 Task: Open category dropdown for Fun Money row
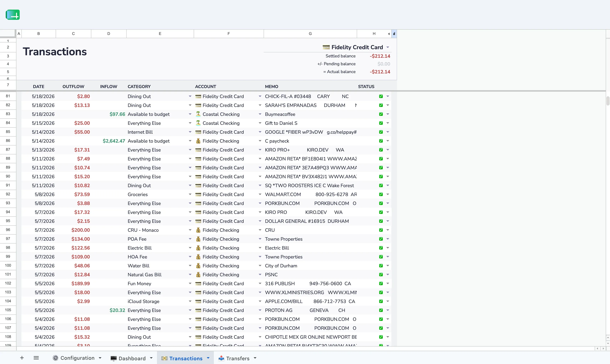[190, 284]
